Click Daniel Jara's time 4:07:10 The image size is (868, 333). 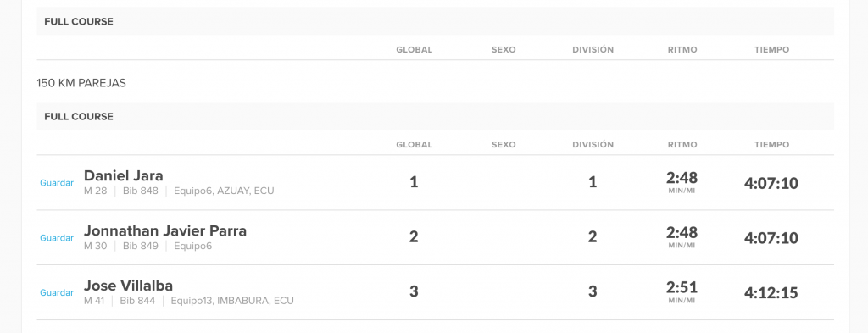tap(771, 183)
